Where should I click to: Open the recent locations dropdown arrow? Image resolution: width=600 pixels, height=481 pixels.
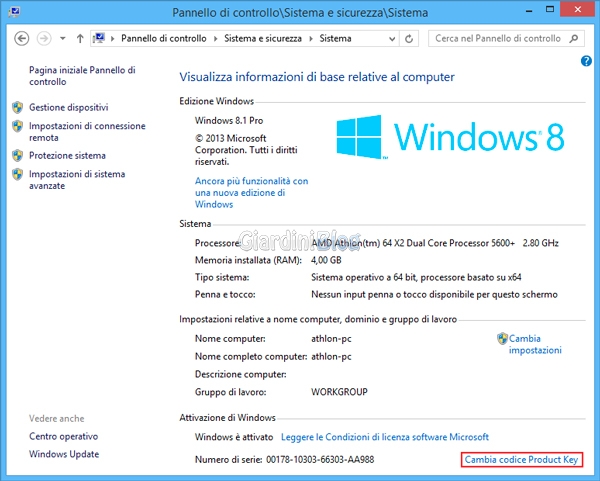coord(63,39)
